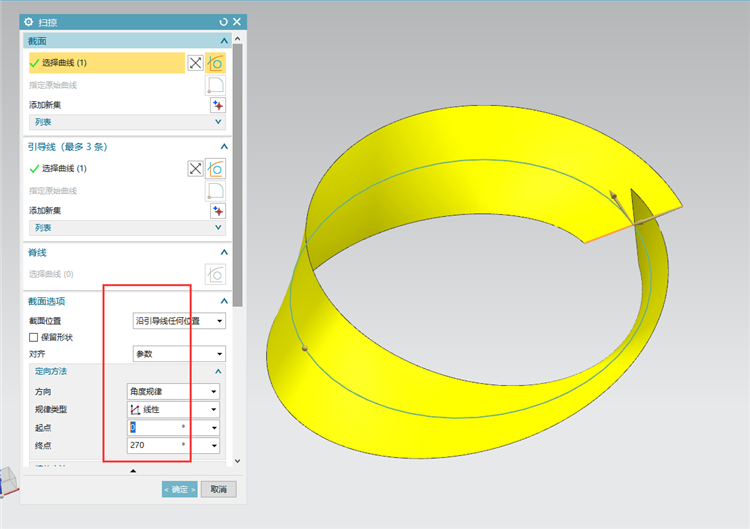This screenshot has width=750, height=529.
Task: Click the dialog scrollbar down arrow
Action: (238, 461)
